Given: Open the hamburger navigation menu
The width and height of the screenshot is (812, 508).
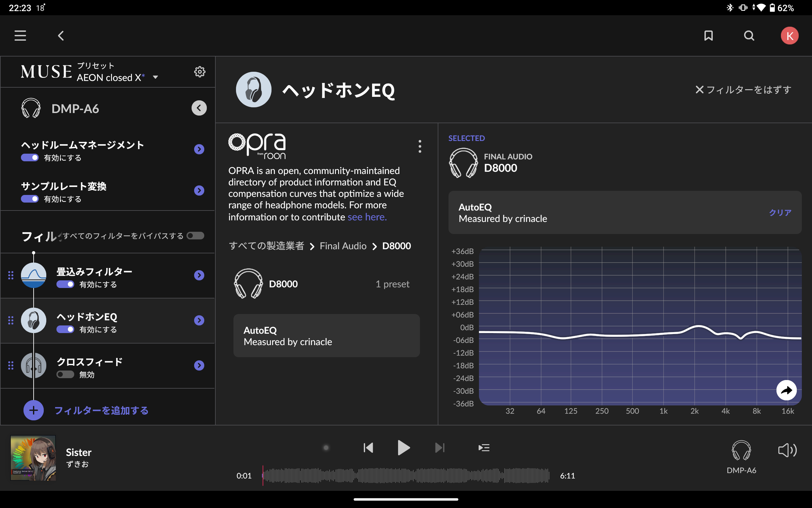Looking at the screenshot, I should 20,36.
